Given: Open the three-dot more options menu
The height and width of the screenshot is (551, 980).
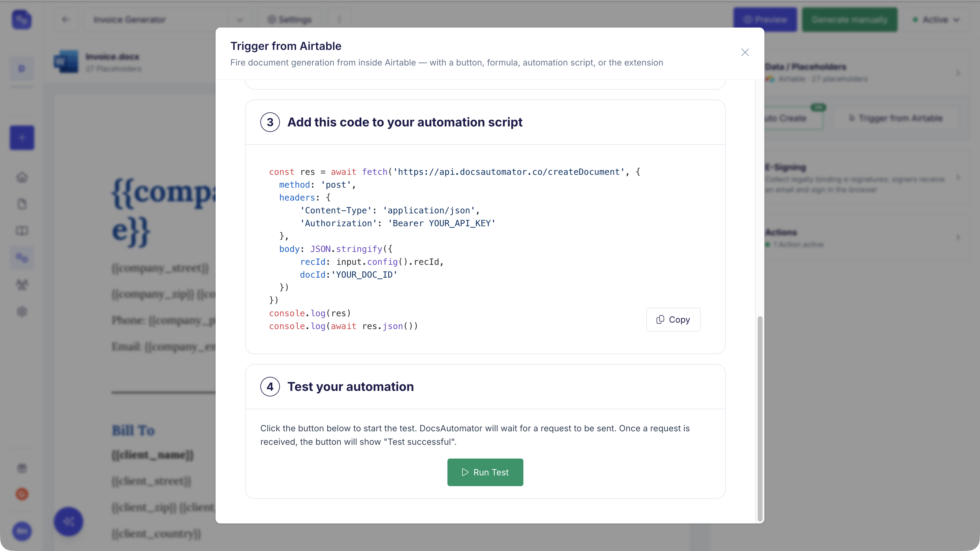Looking at the screenshot, I should tap(339, 20).
